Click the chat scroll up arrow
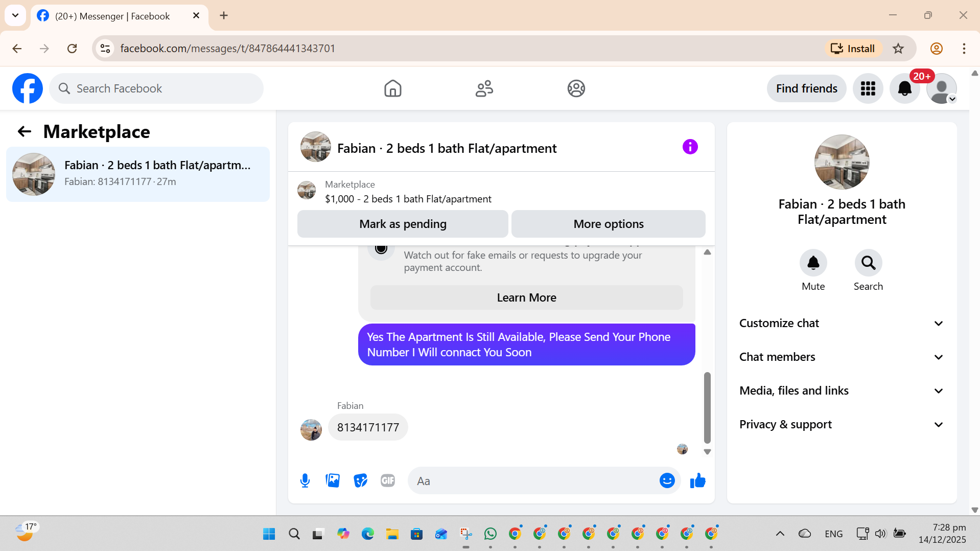Viewport: 980px width, 551px height. tap(707, 252)
